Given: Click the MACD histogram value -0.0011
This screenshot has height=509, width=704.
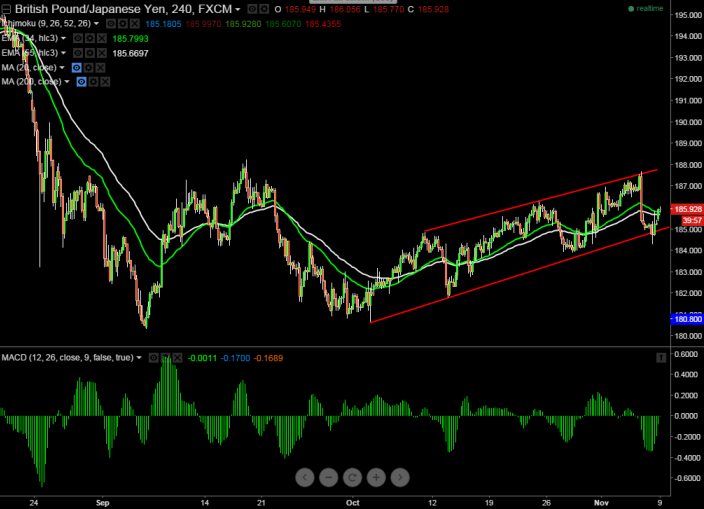Looking at the screenshot, I should coord(202,358).
